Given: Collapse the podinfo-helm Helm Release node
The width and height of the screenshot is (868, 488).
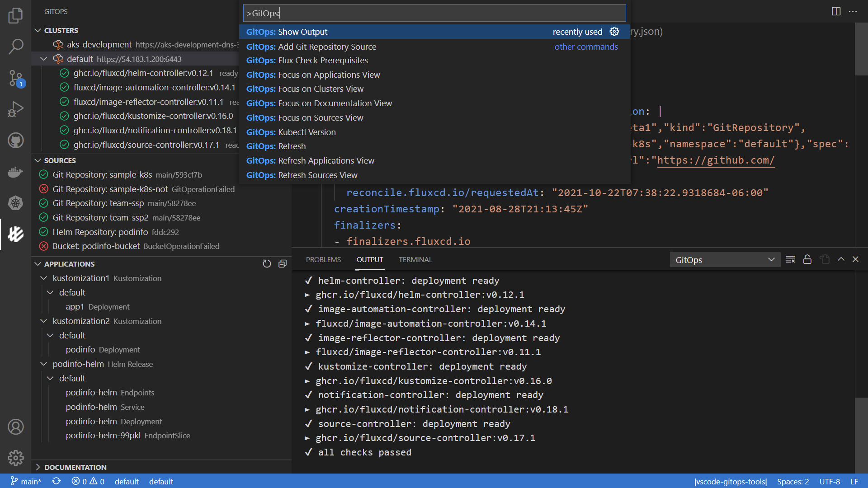Looking at the screenshot, I should click(x=45, y=364).
